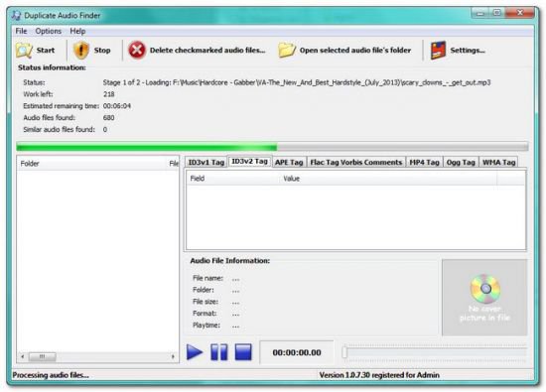Click the File size label in info panel
546x392 pixels.
(205, 302)
